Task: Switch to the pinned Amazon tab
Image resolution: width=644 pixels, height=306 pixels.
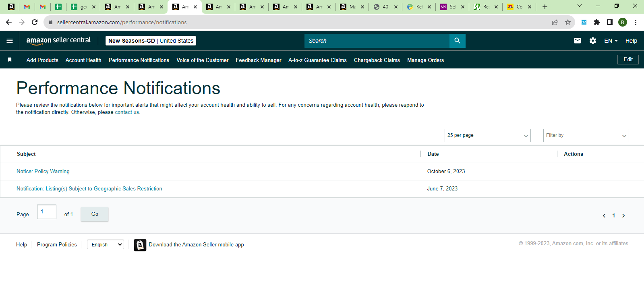Action: (x=11, y=7)
